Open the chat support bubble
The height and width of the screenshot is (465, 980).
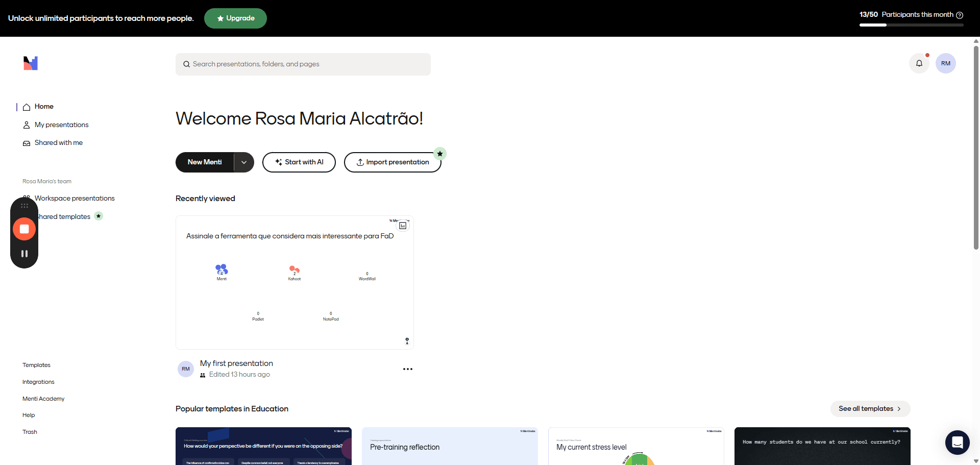(x=957, y=442)
